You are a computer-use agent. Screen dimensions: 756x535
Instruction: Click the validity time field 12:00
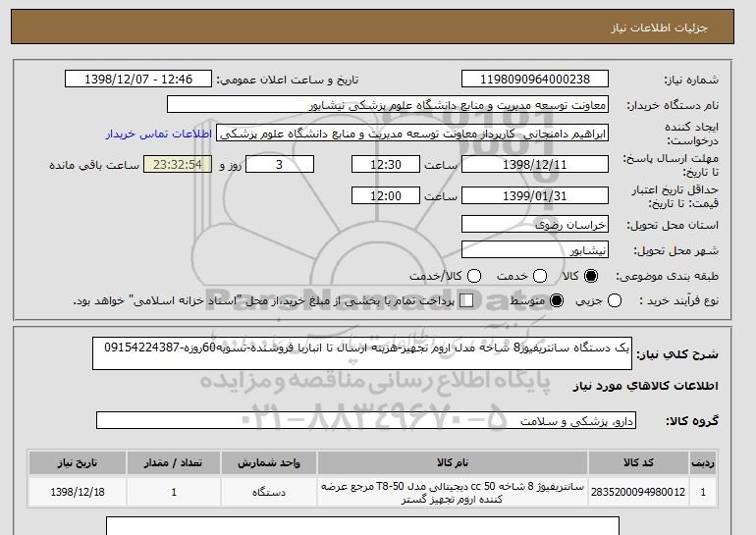coord(386,195)
